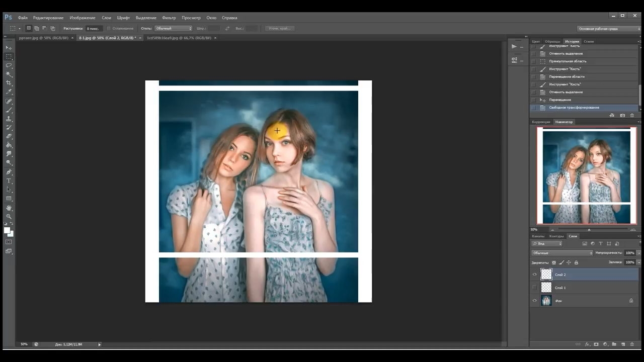This screenshot has height=362, width=644.
Task: Create a new layer
Action: pos(623,344)
